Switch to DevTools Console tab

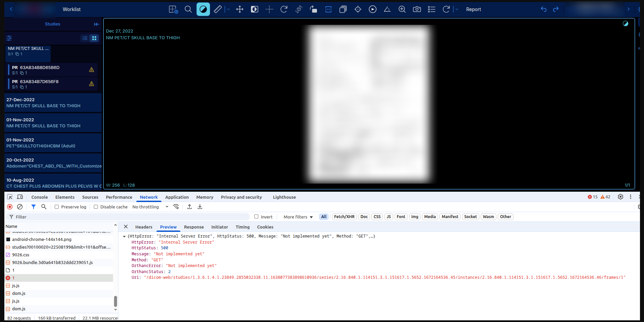coord(40,197)
